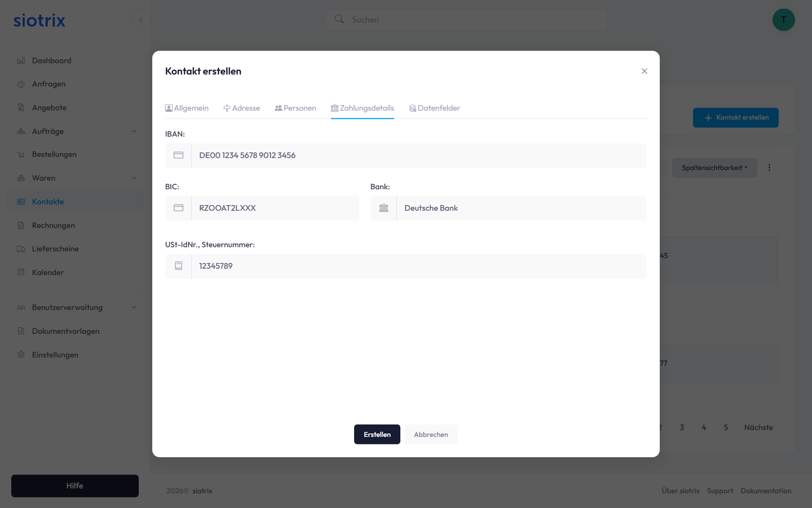The image size is (812, 508).
Task: Click the credit card icon beside IBAN
Action: coord(178,155)
